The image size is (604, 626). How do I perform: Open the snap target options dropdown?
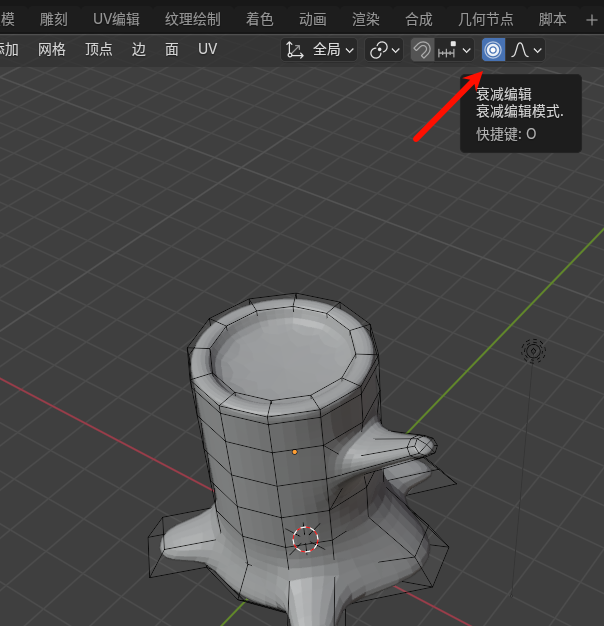(x=455, y=50)
